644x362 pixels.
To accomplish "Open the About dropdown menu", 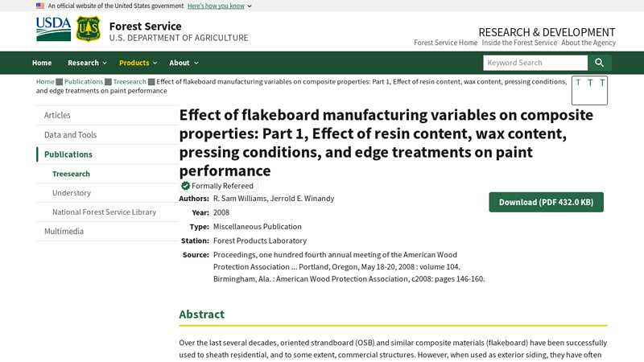I will [184, 63].
